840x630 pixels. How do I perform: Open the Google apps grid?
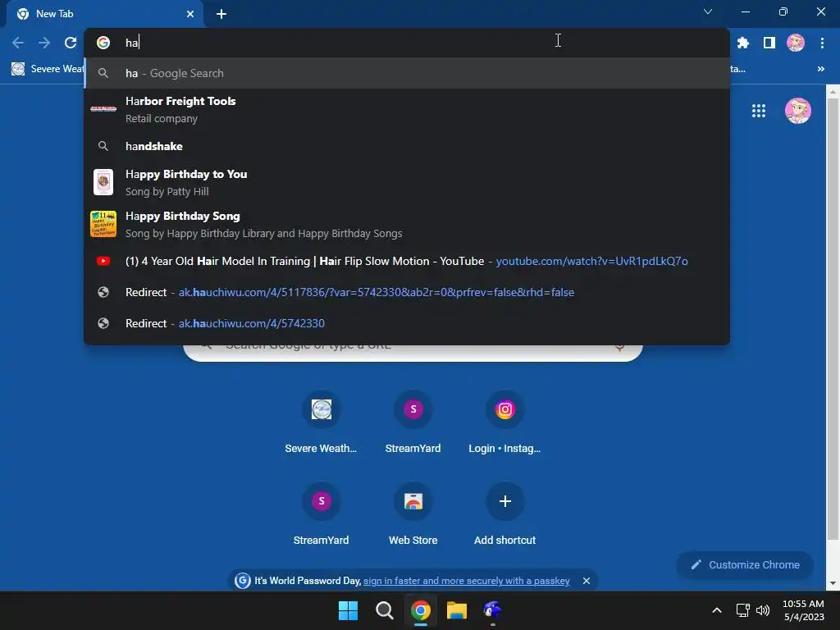pyautogui.click(x=759, y=111)
